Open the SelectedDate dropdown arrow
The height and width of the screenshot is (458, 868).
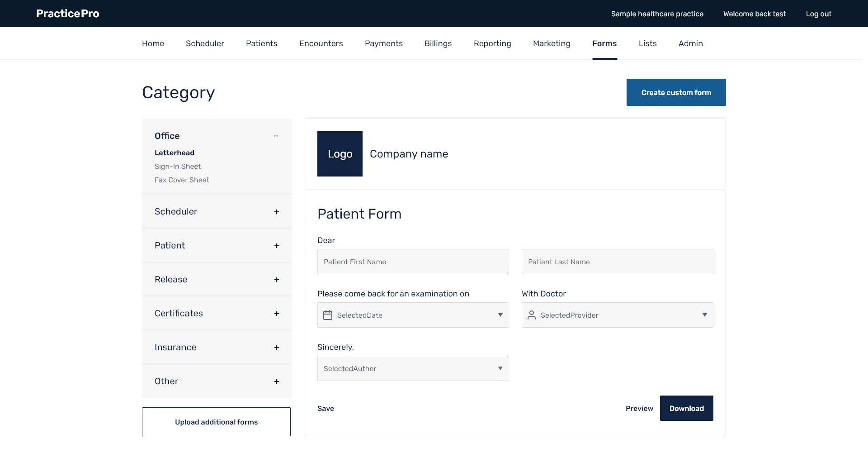click(500, 315)
